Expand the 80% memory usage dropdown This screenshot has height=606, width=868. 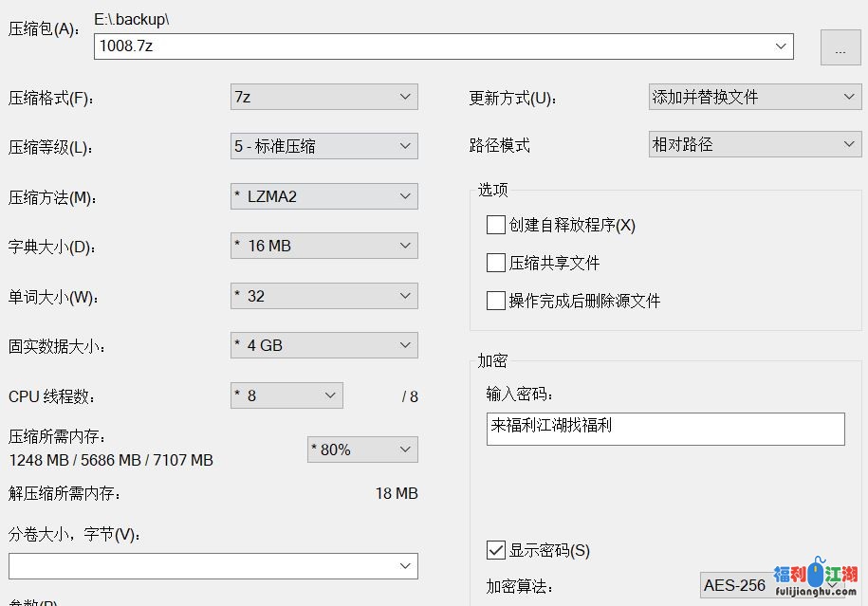(362, 450)
